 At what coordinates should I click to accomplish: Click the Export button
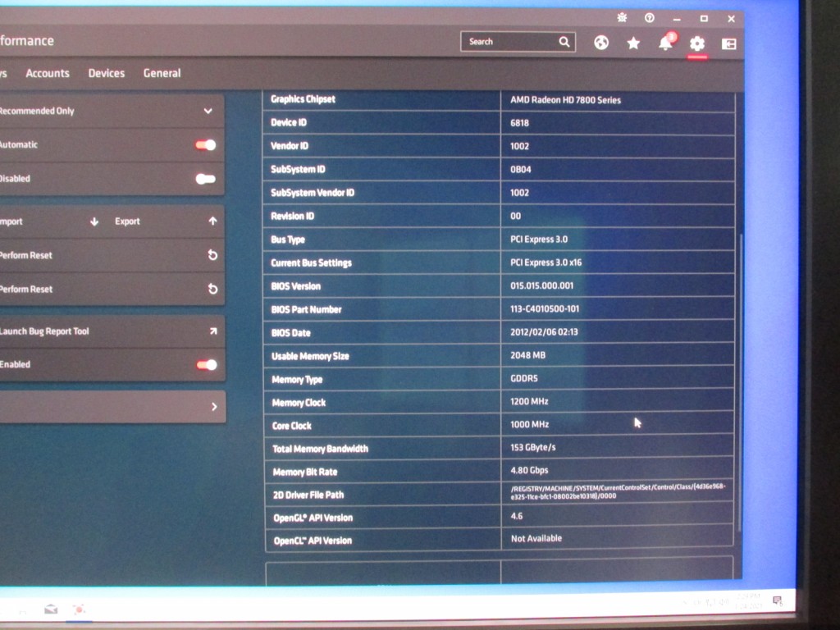(x=166, y=221)
